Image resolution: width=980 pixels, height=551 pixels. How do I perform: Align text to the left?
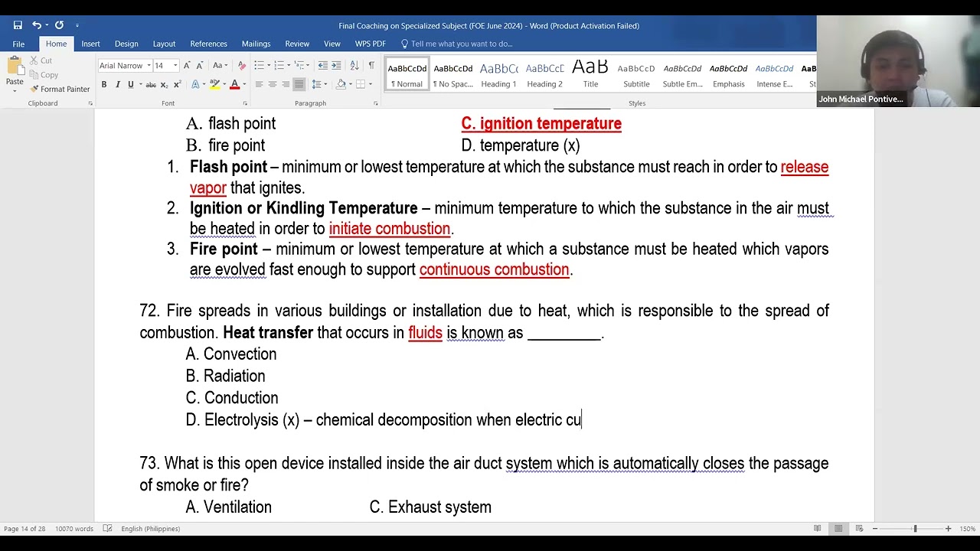click(x=259, y=84)
